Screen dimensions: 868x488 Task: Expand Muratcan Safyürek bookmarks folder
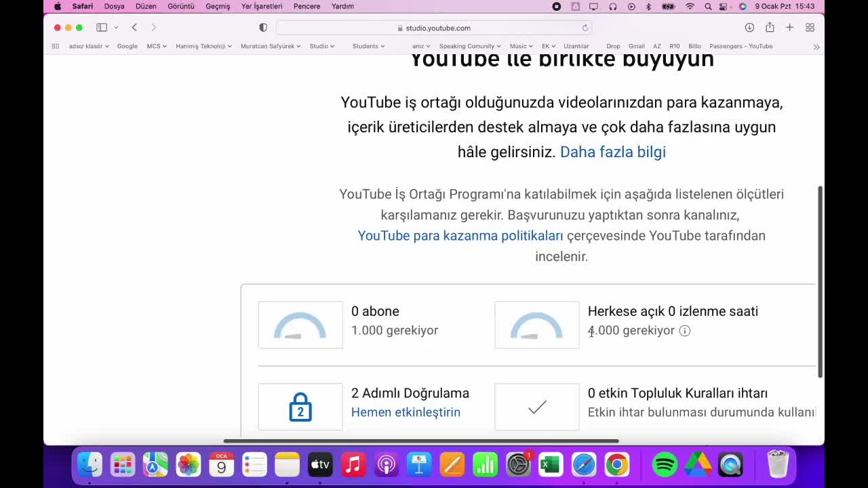pyautogui.click(x=271, y=46)
